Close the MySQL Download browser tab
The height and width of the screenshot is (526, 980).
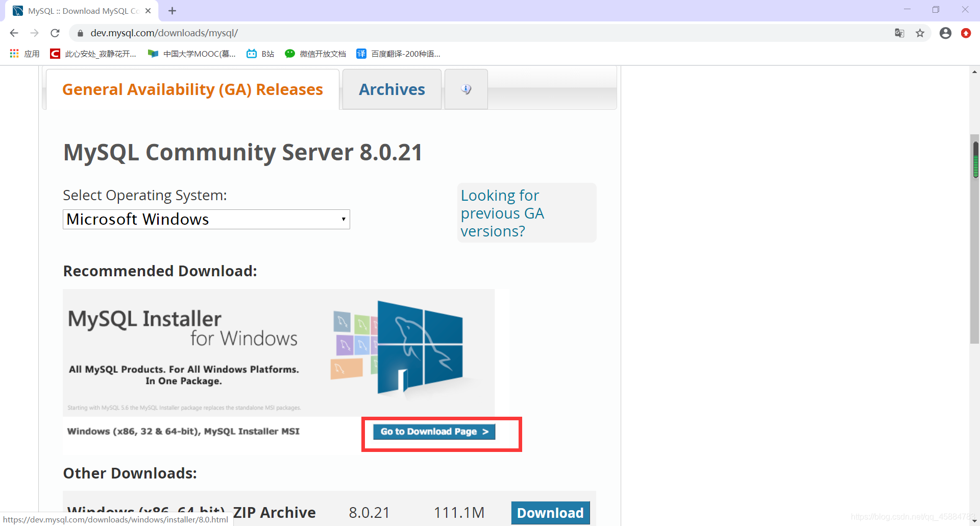pyautogui.click(x=148, y=11)
